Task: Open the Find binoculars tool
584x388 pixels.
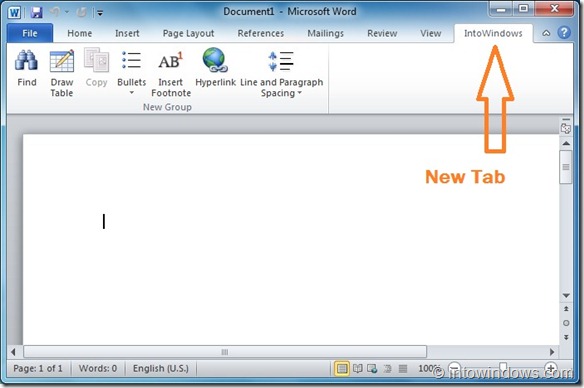Action: tap(26, 68)
